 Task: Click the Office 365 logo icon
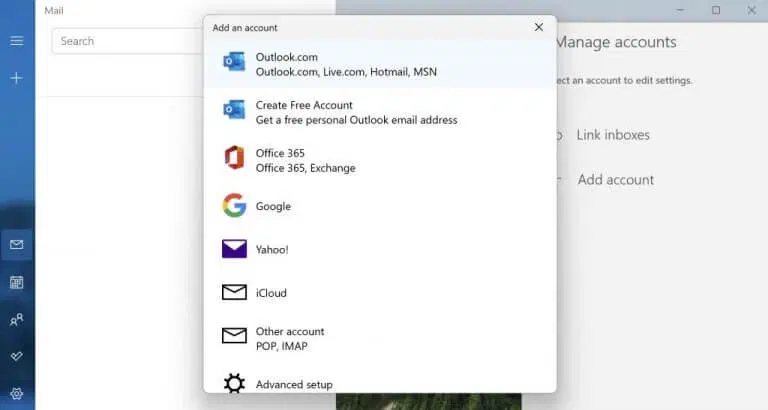[x=234, y=158]
